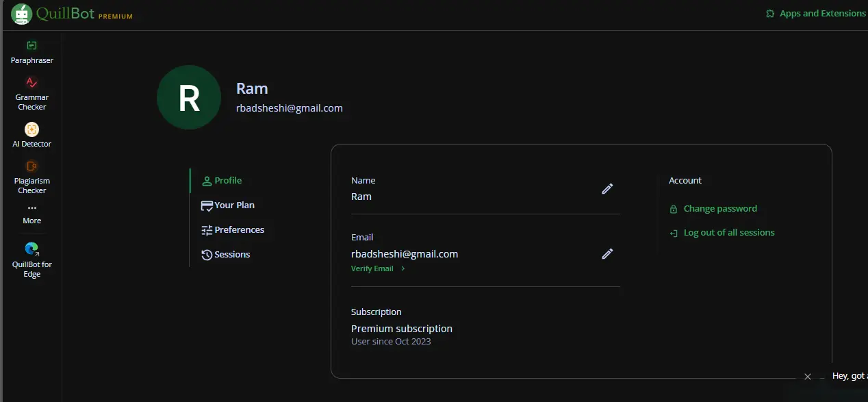Click the header email rbadsheshi@gmail.com under Ram
Screen dimensions: 868x402
290,108
